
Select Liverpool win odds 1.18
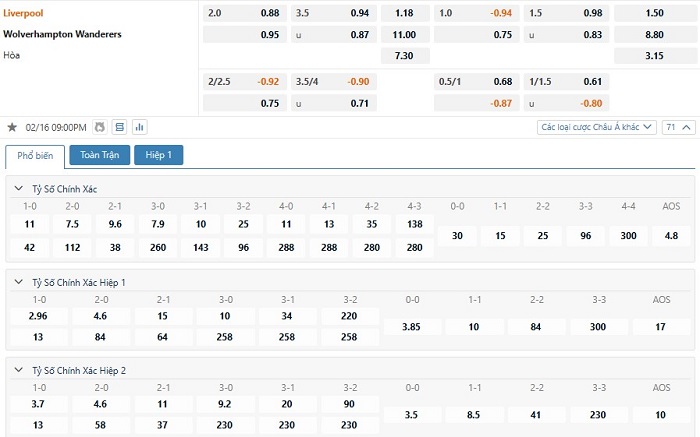coord(405,13)
